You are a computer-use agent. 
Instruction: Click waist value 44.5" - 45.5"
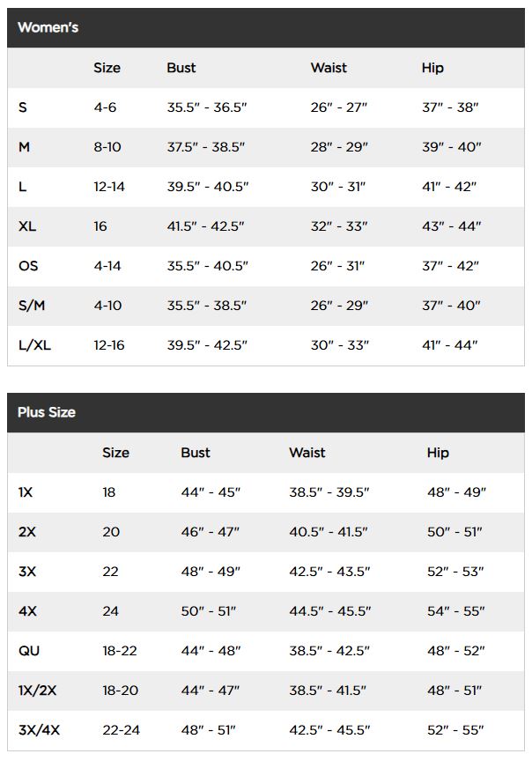pyautogui.click(x=330, y=611)
